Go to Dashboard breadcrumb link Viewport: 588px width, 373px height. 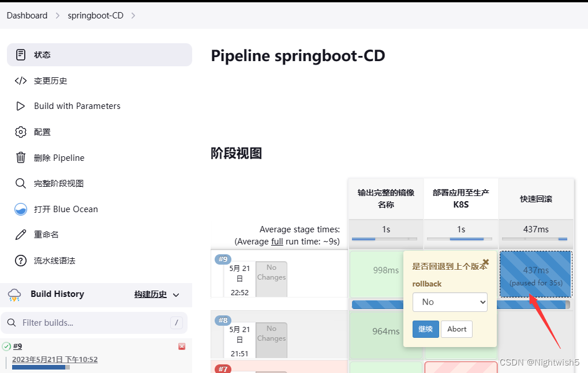[x=27, y=16]
